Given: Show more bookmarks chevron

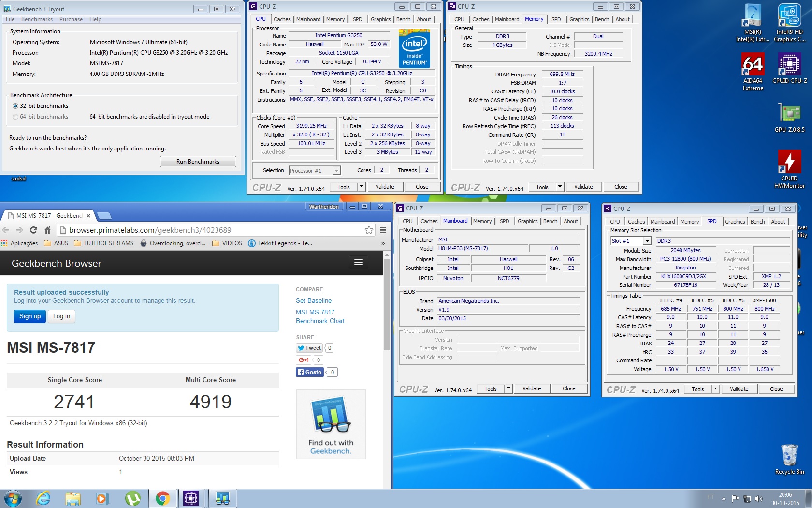Looking at the screenshot, I should point(383,243).
